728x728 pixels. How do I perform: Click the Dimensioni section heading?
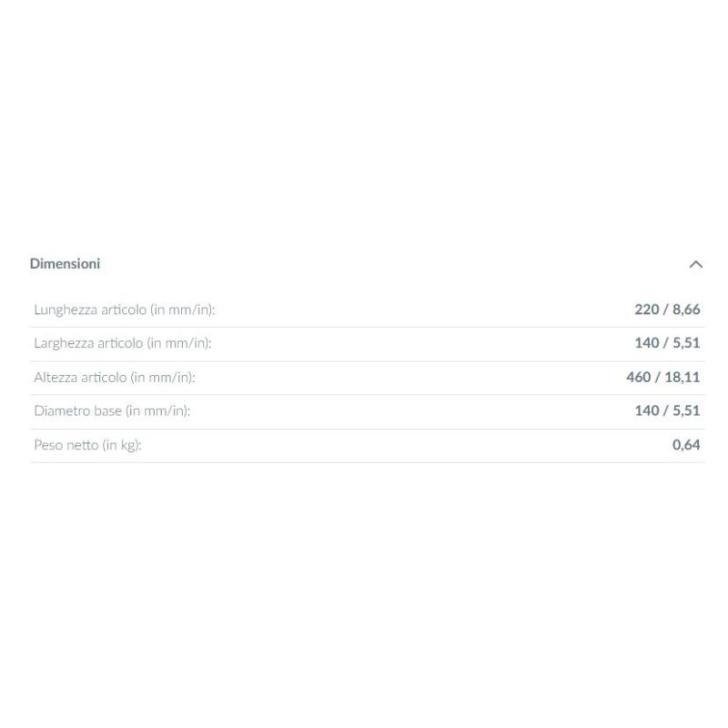coord(65,264)
